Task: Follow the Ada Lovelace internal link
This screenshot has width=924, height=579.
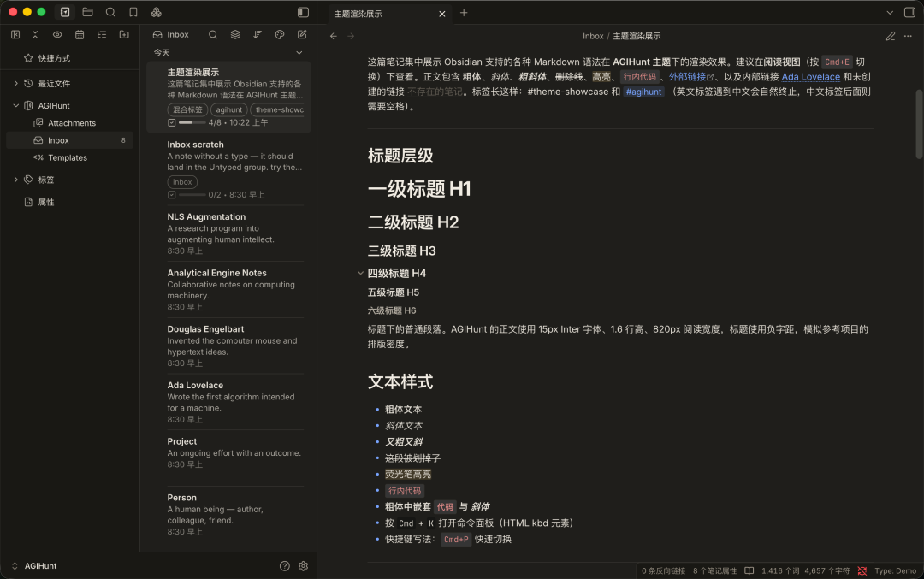Action: 810,77
